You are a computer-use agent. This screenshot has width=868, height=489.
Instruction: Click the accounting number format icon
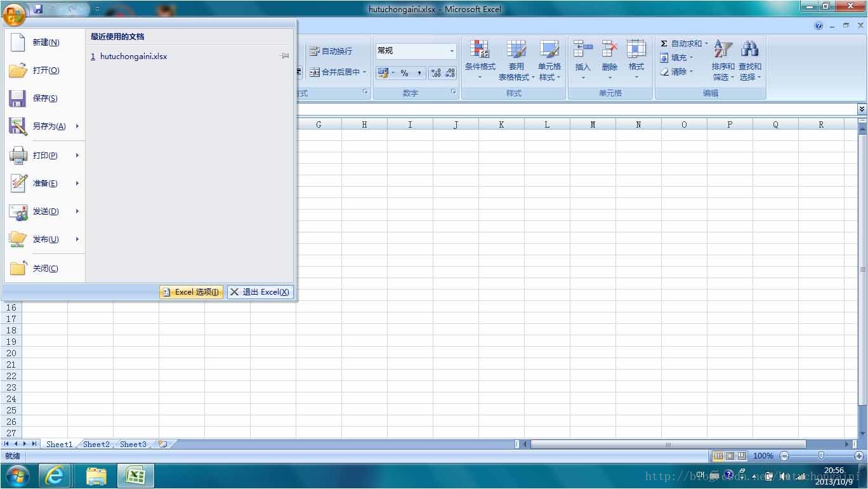383,73
